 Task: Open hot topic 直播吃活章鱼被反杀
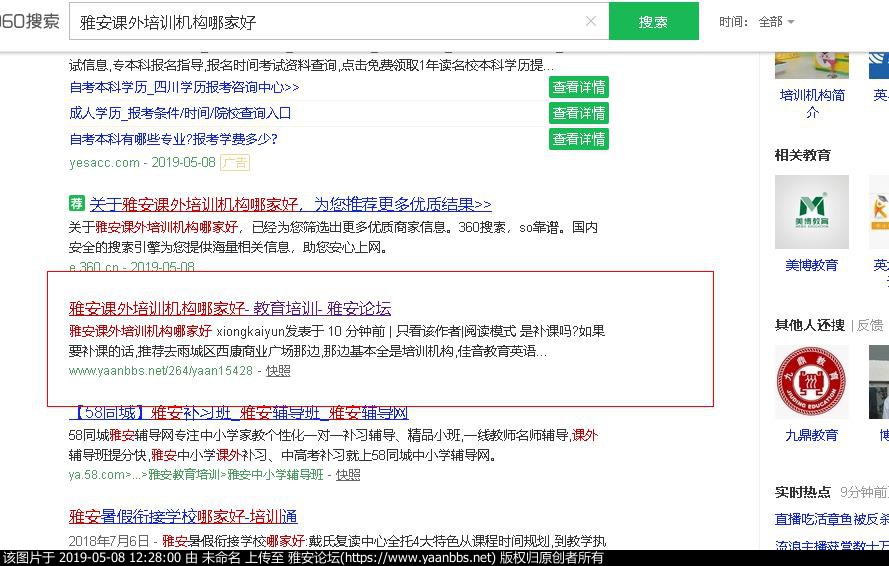(x=832, y=519)
